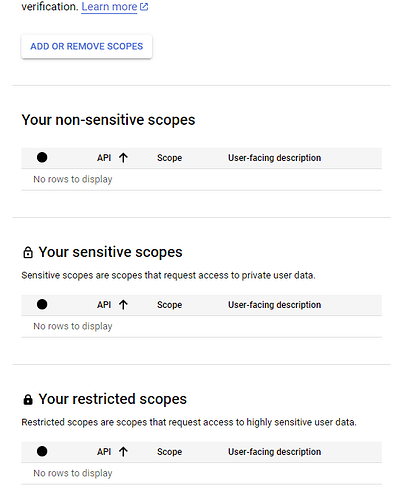Viewport: 415px width, 500px height.
Task: Click User-facing description header in restricted table
Action: point(275,452)
